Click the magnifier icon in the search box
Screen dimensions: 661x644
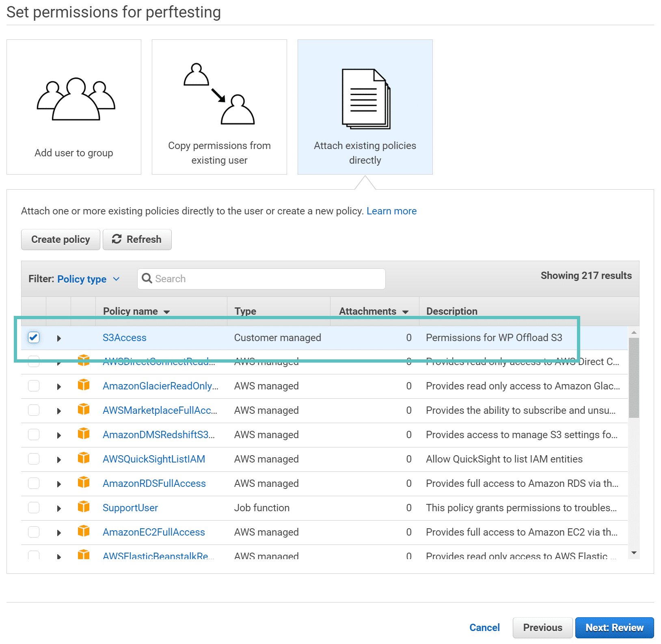[147, 279]
